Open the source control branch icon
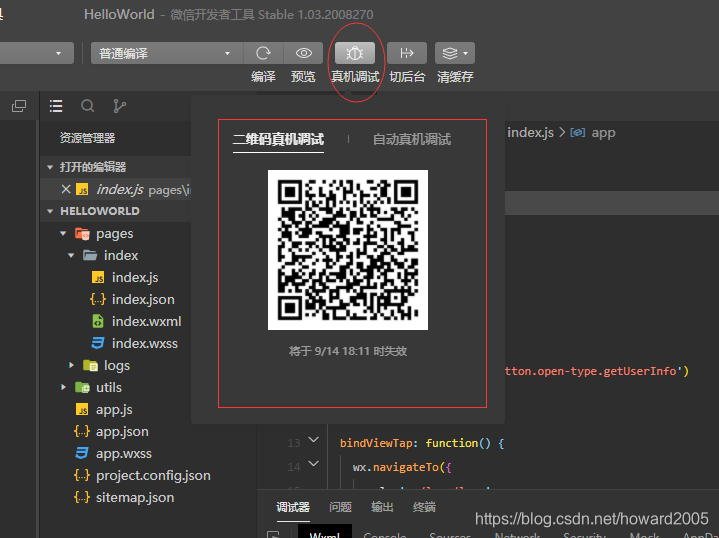Screen dimensions: 719x538 pos(119,106)
